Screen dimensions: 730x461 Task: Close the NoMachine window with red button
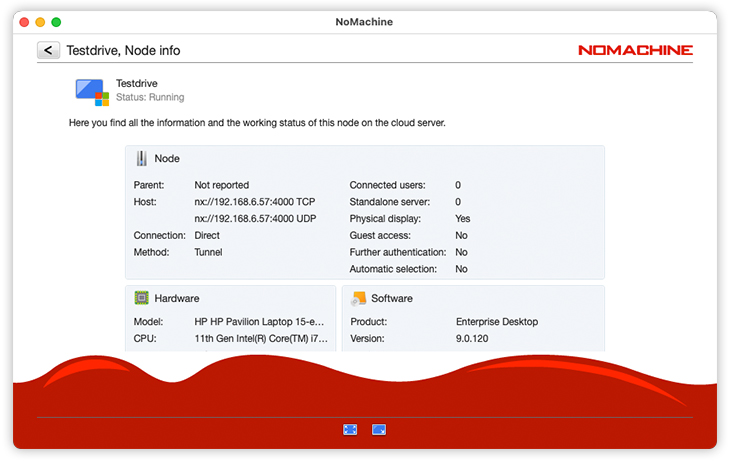point(24,22)
